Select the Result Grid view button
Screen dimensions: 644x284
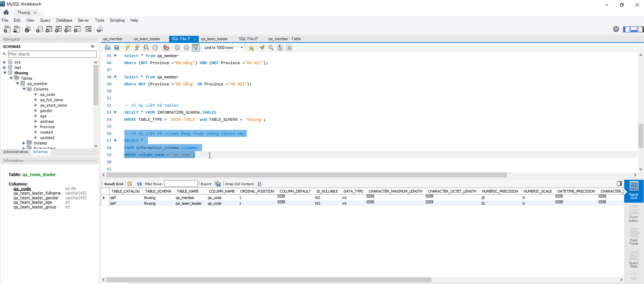(x=634, y=191)
